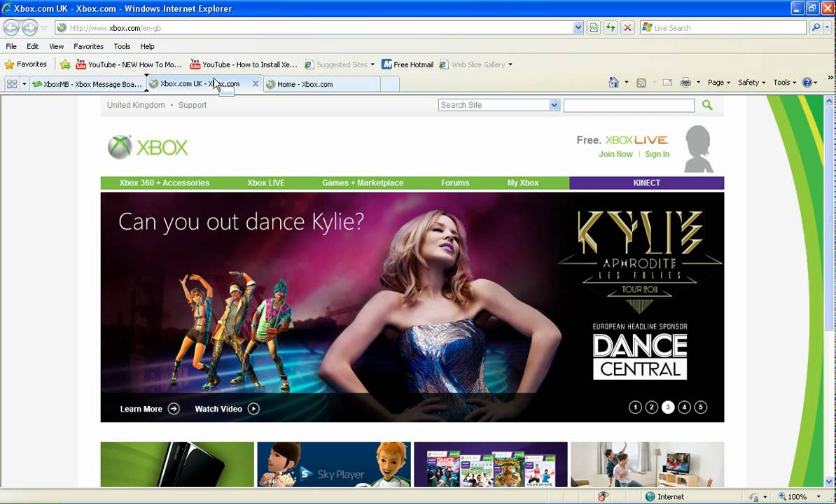
Task: Open the View menu
Action: 56,46
